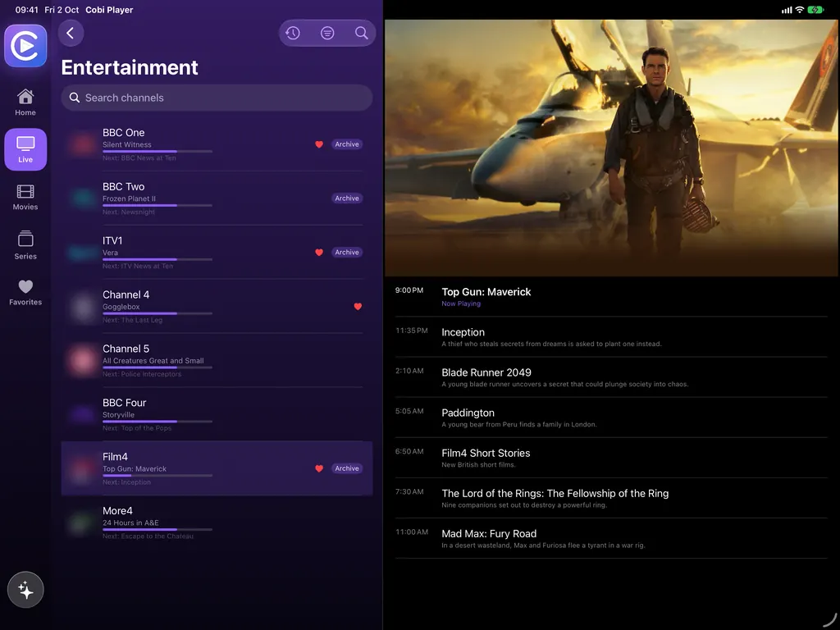Open Favorites in the sidebar
The height and width of the screenshot is (630, 840).
point(25,293)
